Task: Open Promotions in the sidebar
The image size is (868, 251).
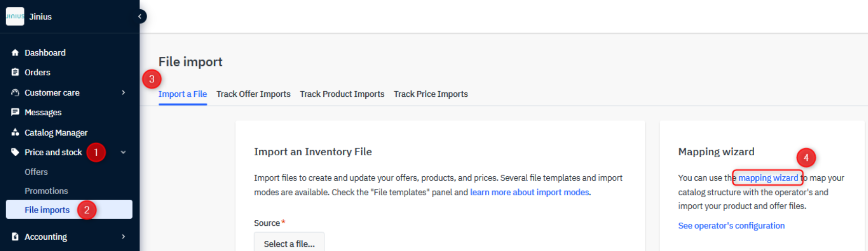Action: (x=46, y=191)
